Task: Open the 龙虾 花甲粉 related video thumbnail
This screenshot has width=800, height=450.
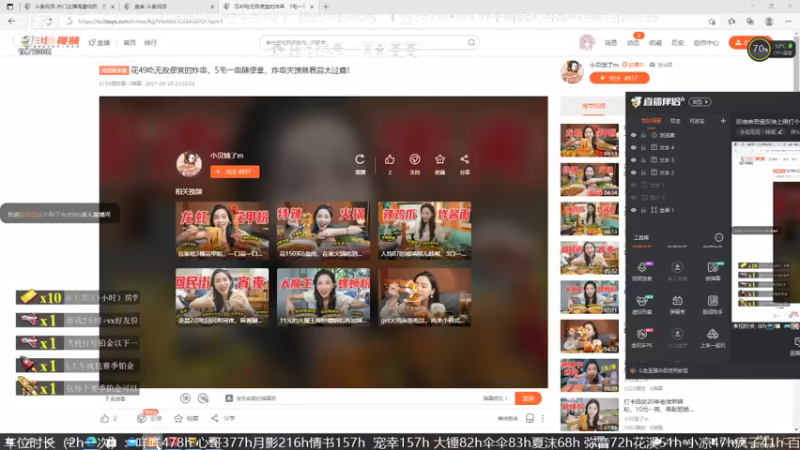Action: [222, 231]
